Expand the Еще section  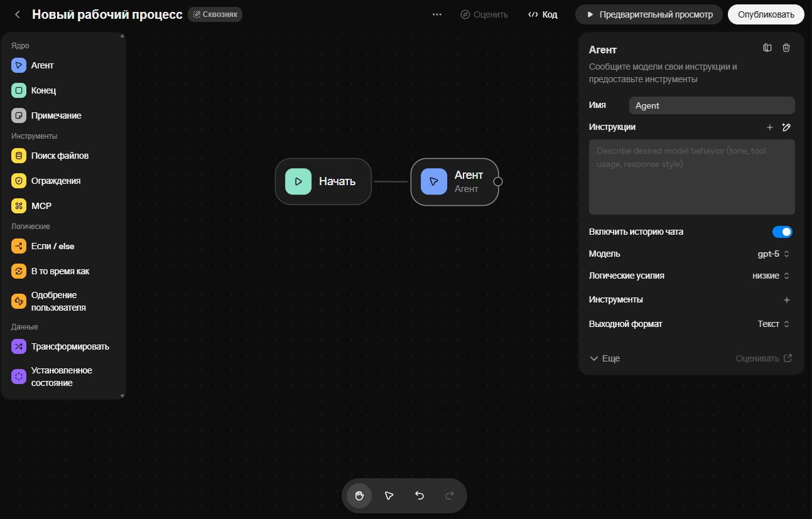605,358
